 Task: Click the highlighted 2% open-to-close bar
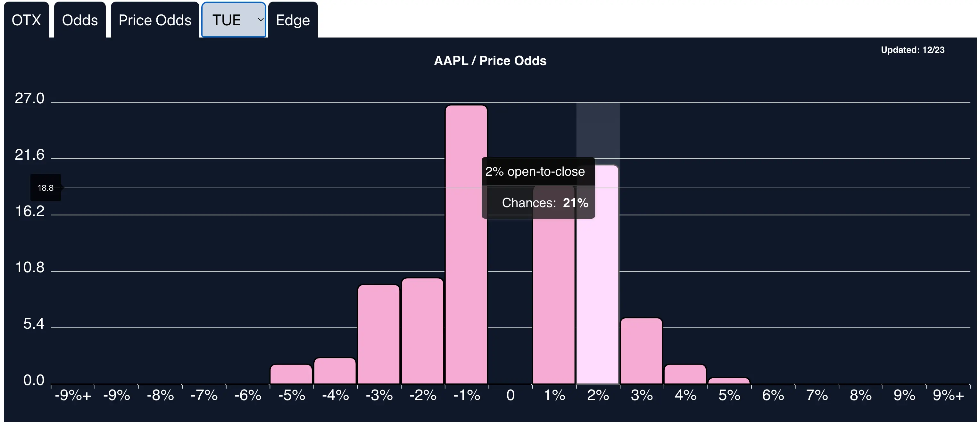point(597,285)
